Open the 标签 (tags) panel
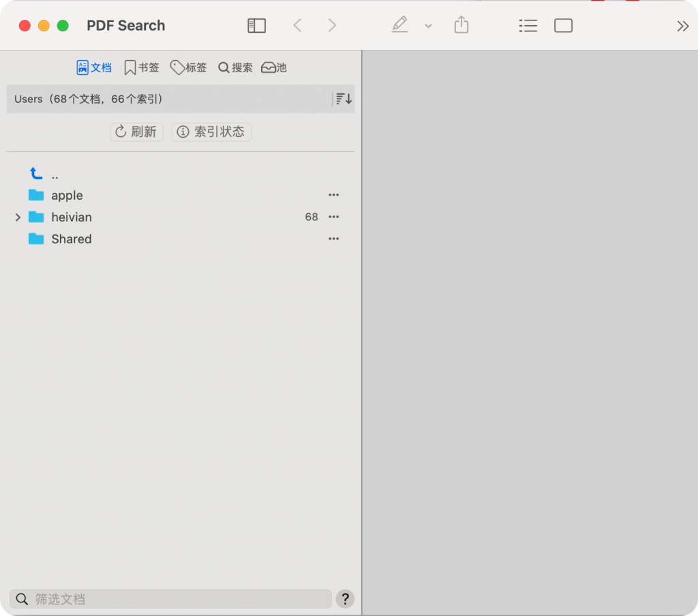This screenshot has width=698, height=616. coord(189,67)
